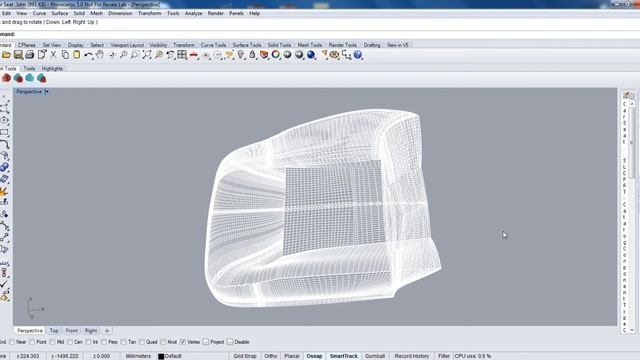Click the padlock lock objects icon

[252, 55]
